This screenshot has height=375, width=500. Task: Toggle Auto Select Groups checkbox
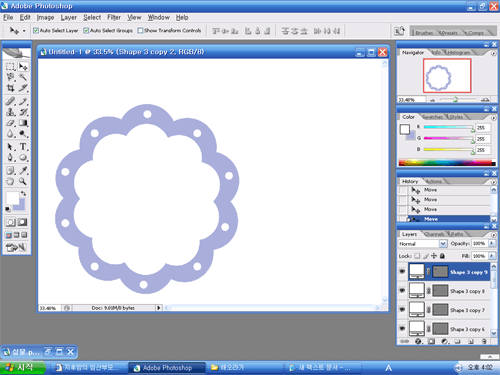[86, 31]
